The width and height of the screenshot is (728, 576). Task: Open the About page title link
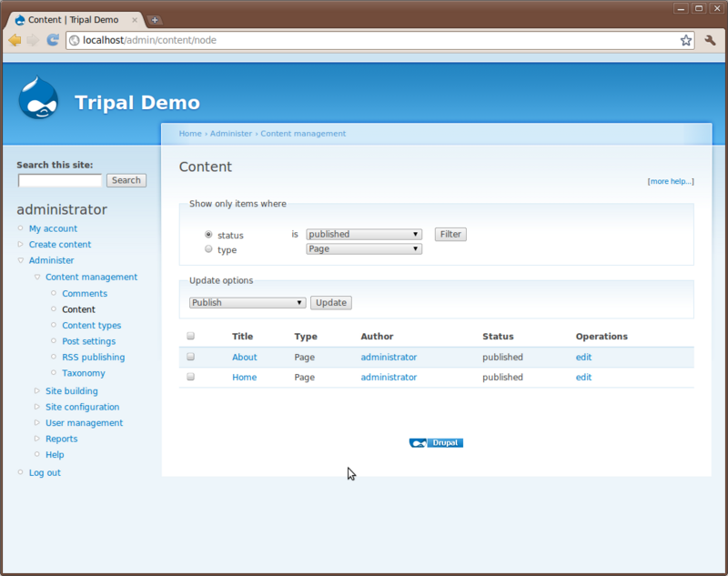[x=244, y=357]
